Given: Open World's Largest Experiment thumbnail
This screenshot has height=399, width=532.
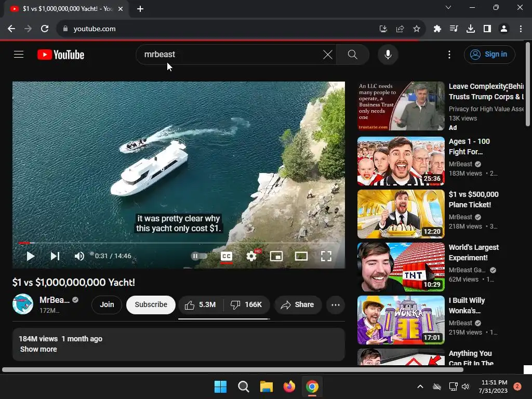Looking at the screenshot, I should click(x=401, y=267).
